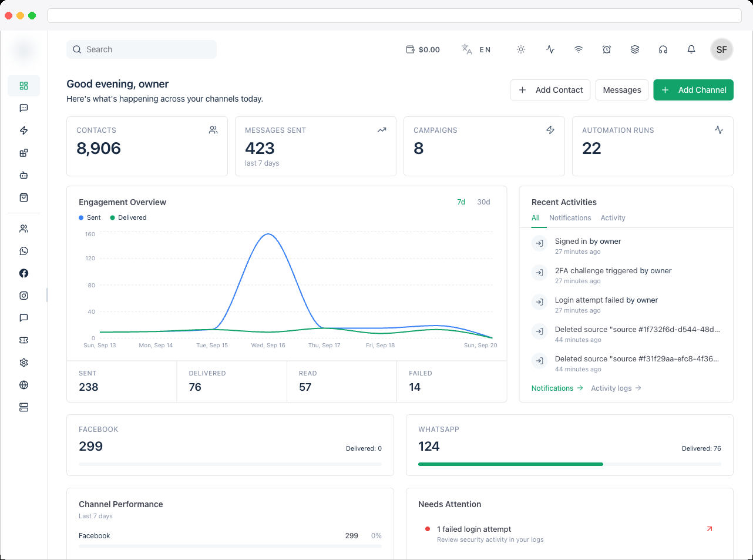This screenshot has height=560, width=753.
Task: Toggle the light theme sun icon
Action: (x=521, y=49)
